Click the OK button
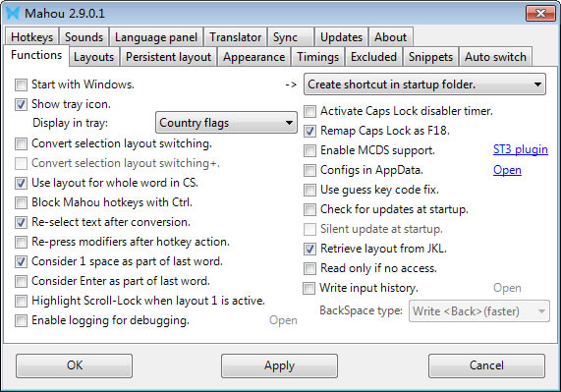This screenshot has width=561, height=392. coord(74,365)
